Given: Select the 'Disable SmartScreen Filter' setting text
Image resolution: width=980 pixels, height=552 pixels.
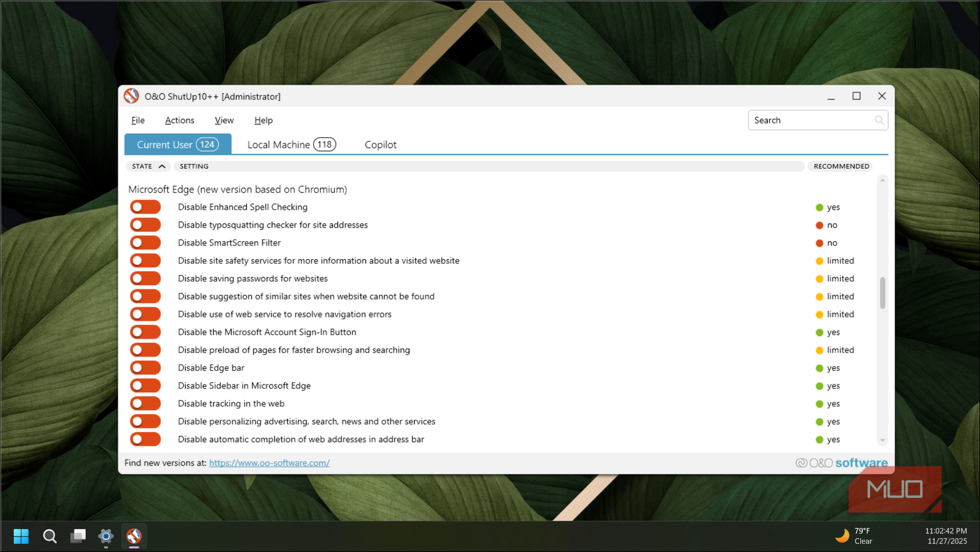Looking at the screenshot, I should coord(229,243).
